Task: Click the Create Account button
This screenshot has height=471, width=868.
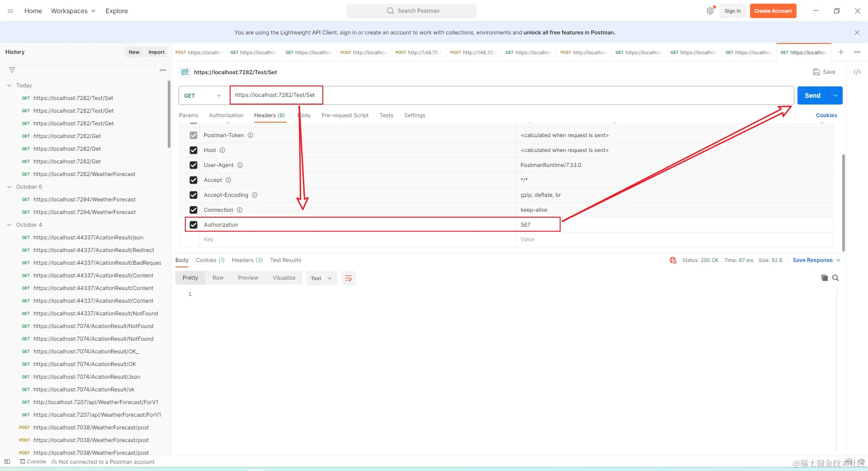Action: click(x=773, y=11)
